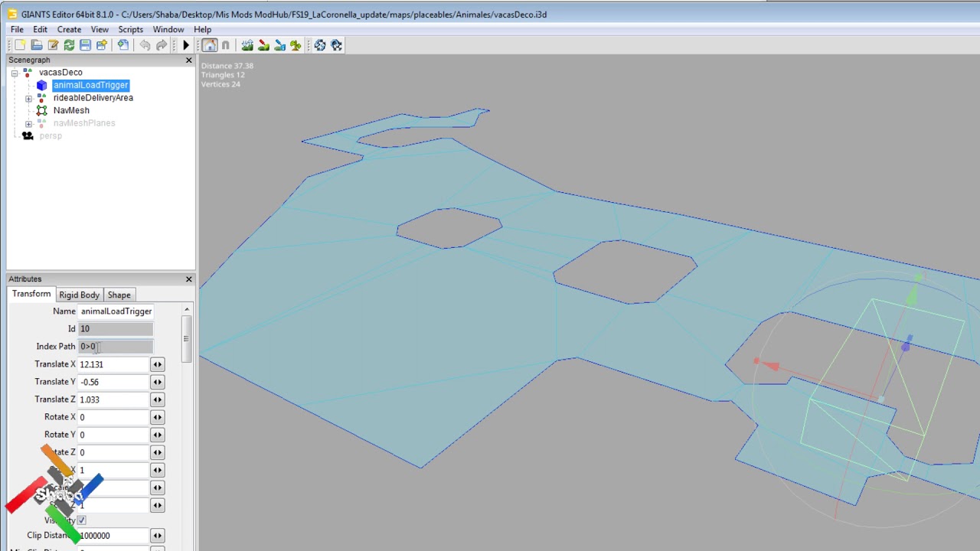Switch to the Shape tab
Image resolution: width=980 pixels, height=551 pixels.
tap(119, 295)
